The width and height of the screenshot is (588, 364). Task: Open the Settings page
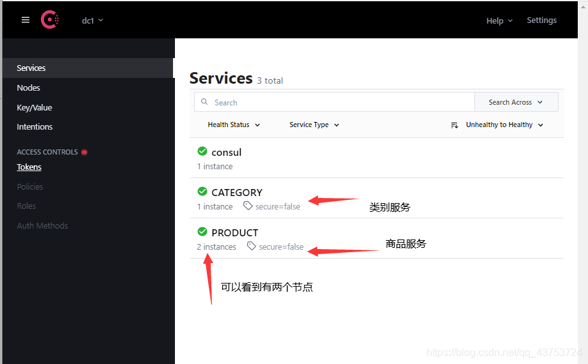(541, 20)
